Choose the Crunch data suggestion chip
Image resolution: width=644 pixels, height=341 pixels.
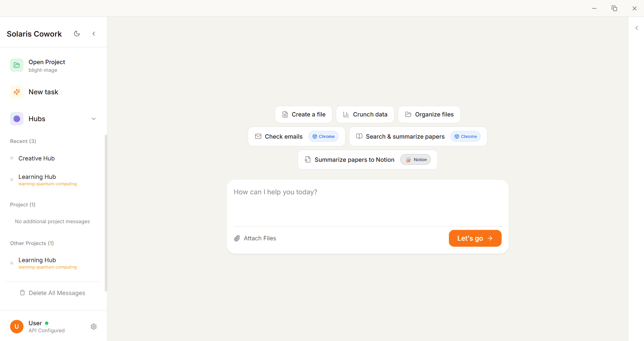coord(365,114)
